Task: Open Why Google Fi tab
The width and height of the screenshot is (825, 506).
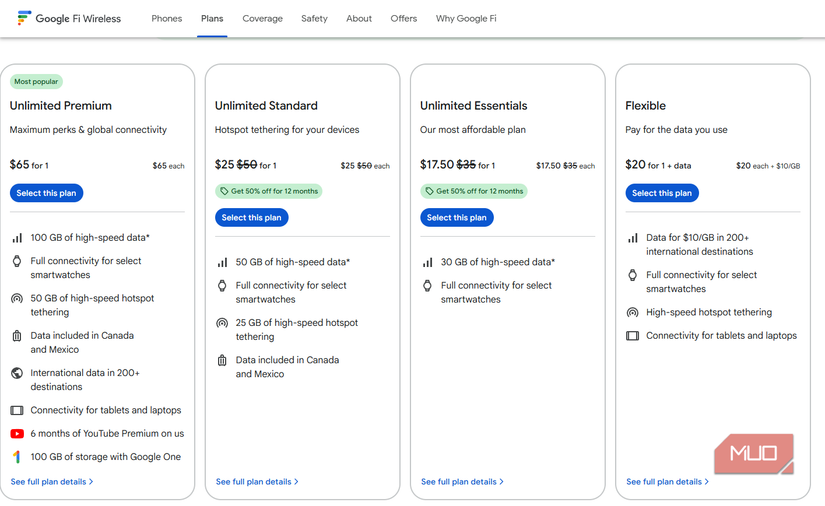Action: click(x=466, y=18)
